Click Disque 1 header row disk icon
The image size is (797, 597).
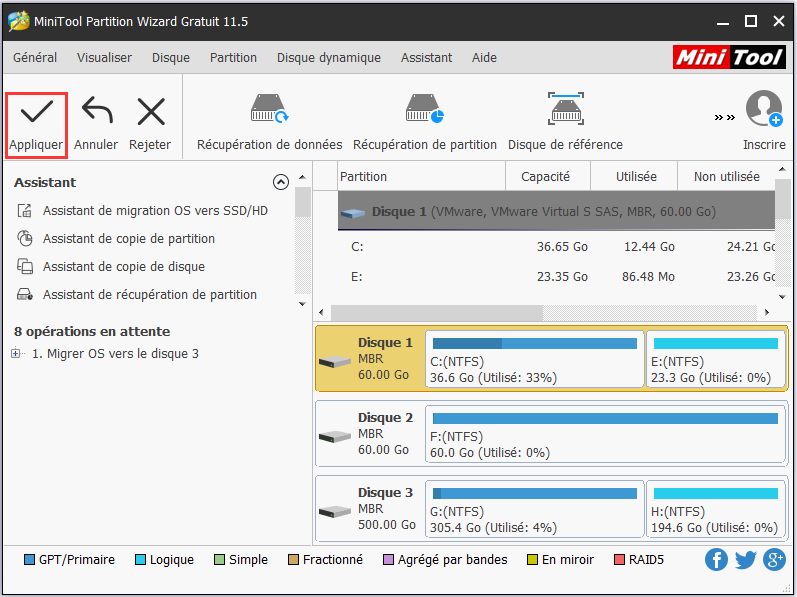[353, 212]
